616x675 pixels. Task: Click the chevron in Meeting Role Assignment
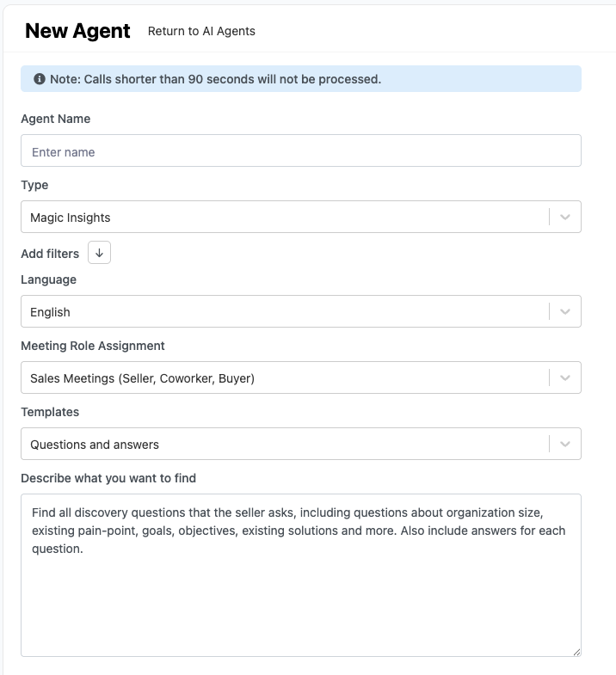click(565, 378)
